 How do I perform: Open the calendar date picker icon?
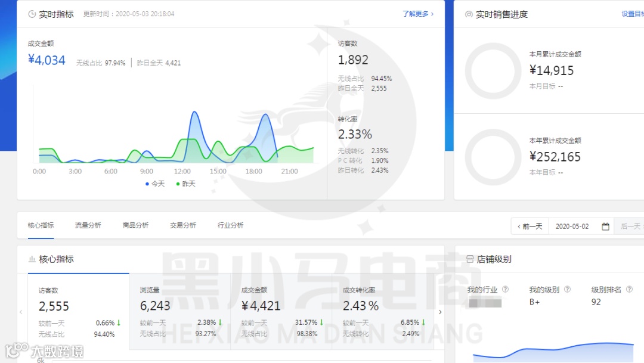pos(605,227)
